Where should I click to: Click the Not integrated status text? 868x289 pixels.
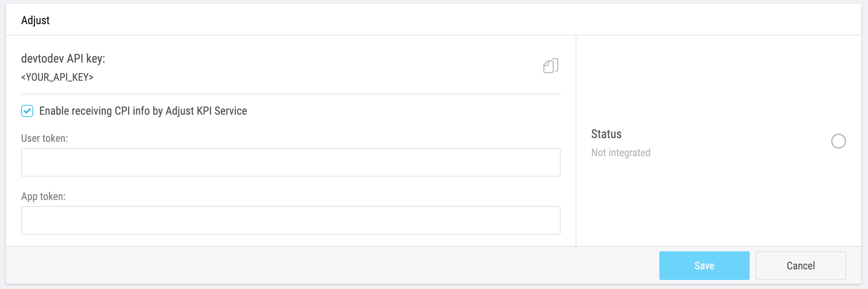pyautogui.click(x=620, y=153)
